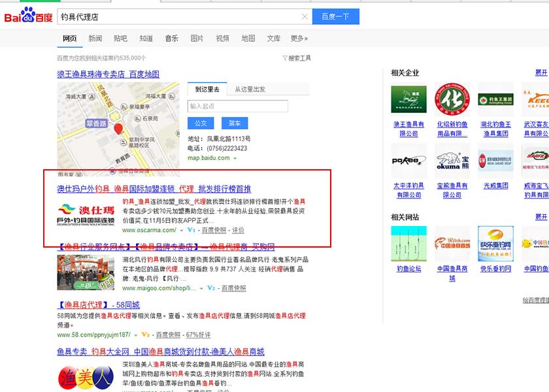Expand the 相关网站 section with 展开
This screenshot has height=392, width=549.
point(541,217)
